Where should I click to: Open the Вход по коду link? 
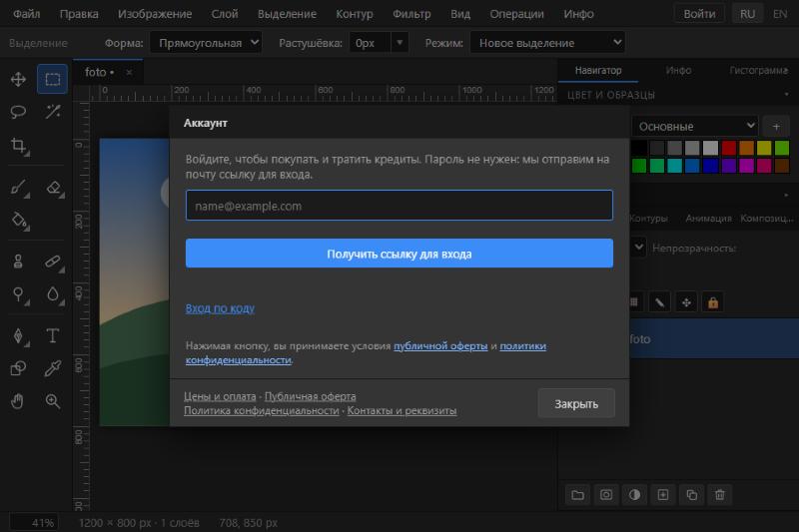point(220,308)
